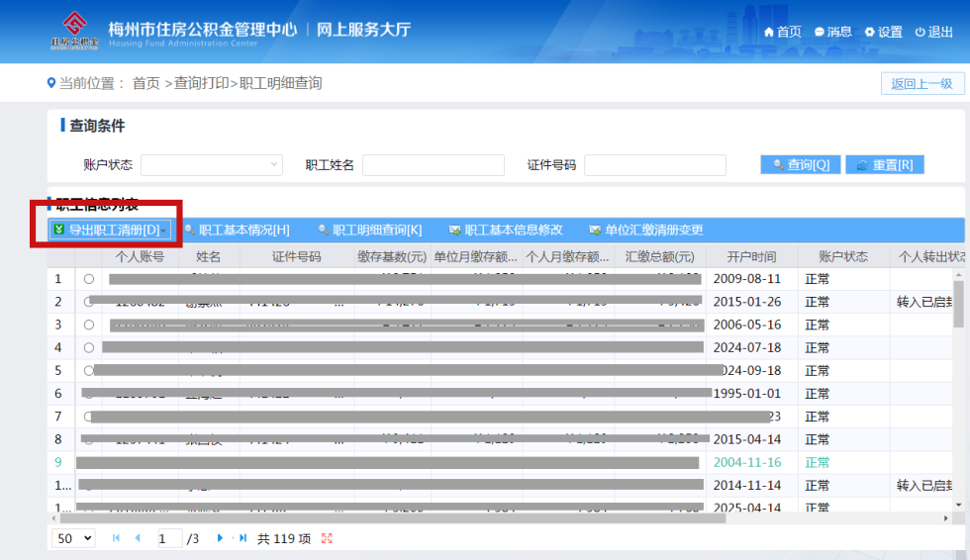The height and width of the screenshot is (560, 970).
Task: Click 导出职工清册[D] toolbar button
Action: 110,230
